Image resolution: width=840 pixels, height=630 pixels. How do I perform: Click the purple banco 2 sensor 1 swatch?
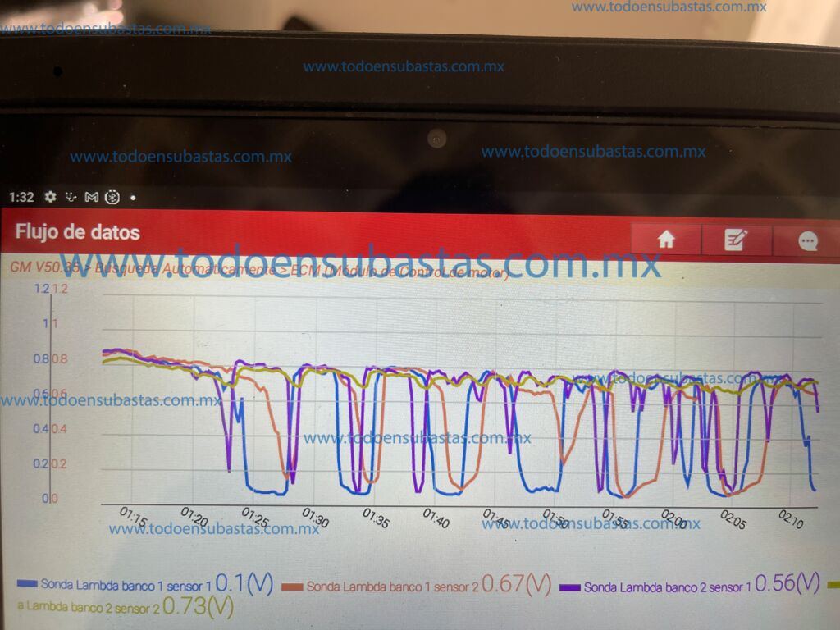point(570,587)
